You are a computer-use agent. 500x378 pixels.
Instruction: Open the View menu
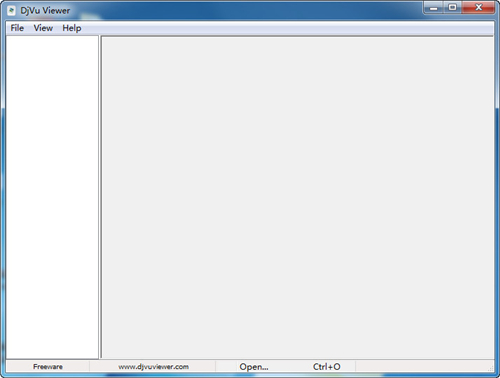[43, 28]
